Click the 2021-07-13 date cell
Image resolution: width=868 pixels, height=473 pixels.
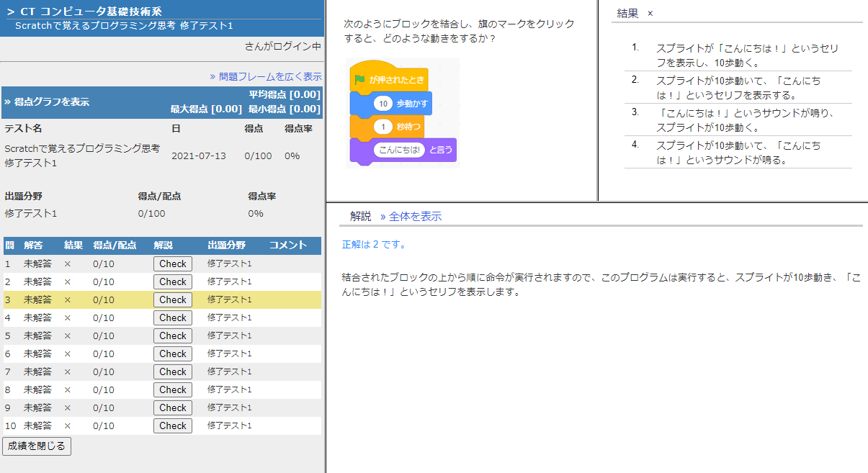(x=198, y=156)
